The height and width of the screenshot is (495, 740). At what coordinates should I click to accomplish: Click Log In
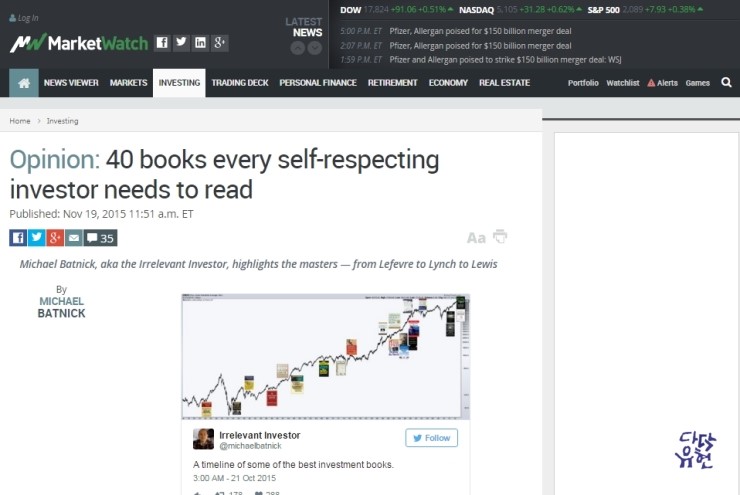(x=24, y=18)
